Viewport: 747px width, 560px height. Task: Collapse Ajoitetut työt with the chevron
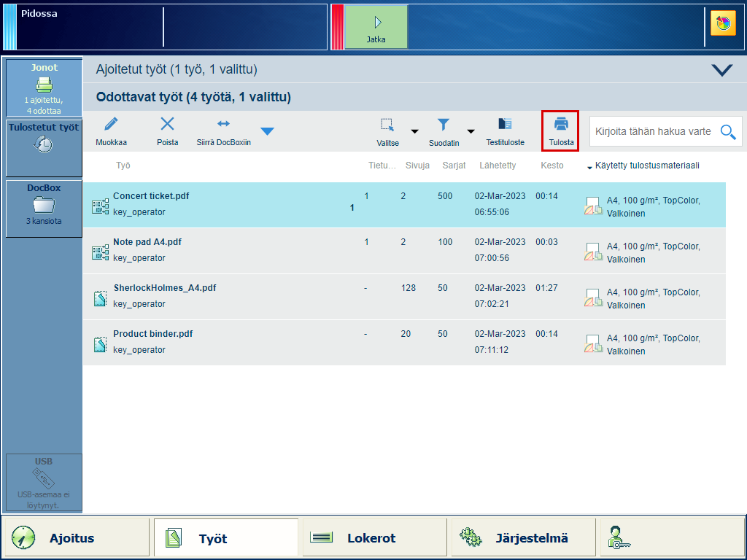pyautogui.click(x=721, y=71)
